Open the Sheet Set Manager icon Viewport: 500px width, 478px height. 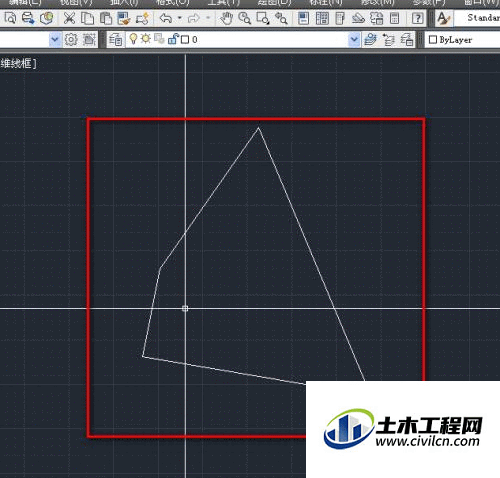(358, 18)
